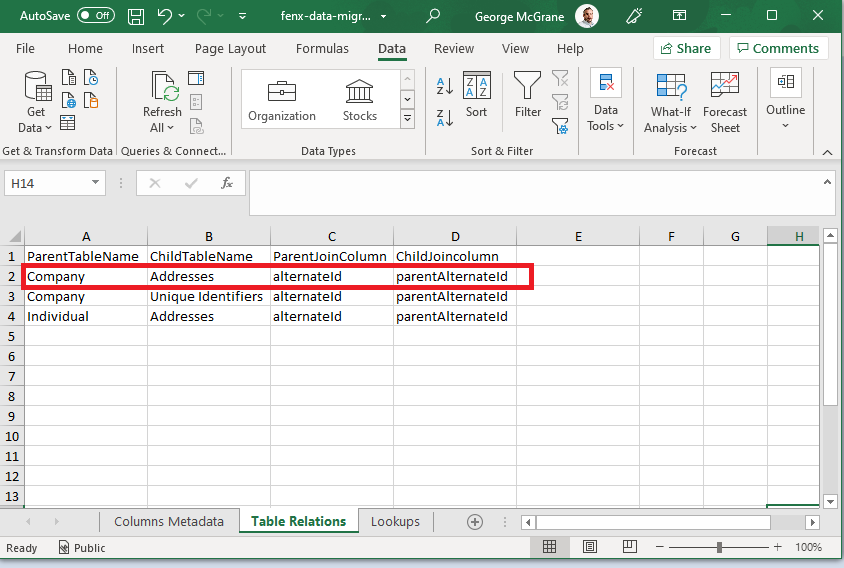Select the Organization data type
The image size is (844, 568).
pos(282,100)
